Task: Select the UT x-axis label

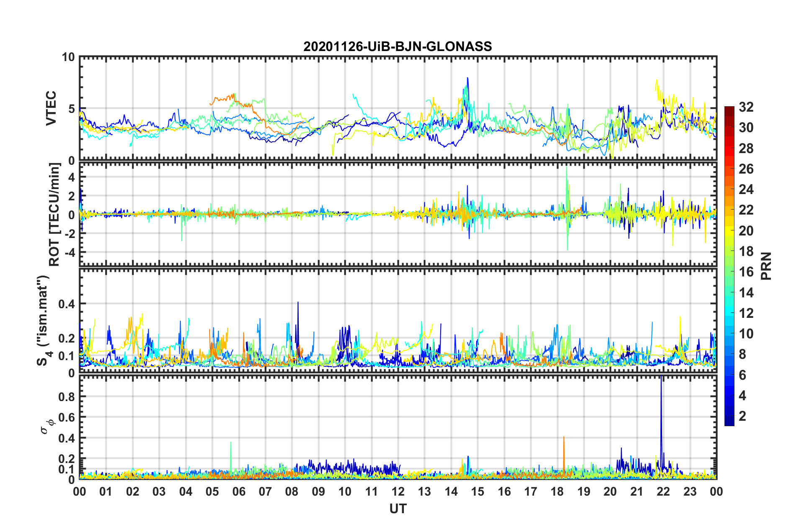Action: pos(398,509)
